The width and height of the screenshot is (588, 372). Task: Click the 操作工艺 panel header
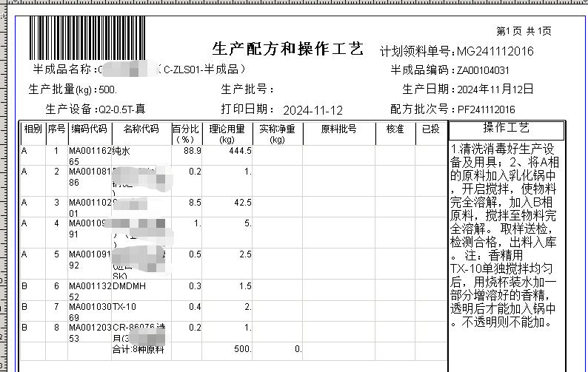click(x=507, y=128)
